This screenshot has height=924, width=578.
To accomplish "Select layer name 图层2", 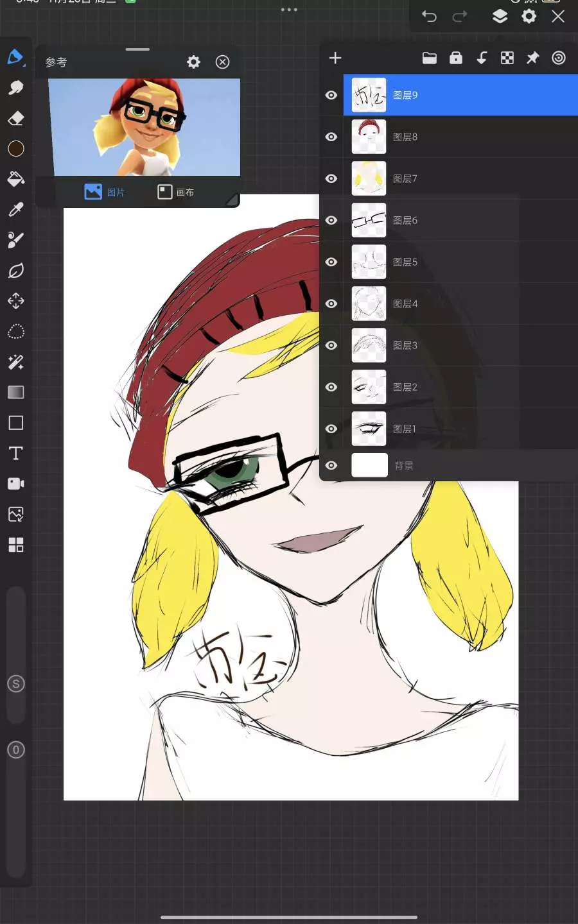I will 405,387.
